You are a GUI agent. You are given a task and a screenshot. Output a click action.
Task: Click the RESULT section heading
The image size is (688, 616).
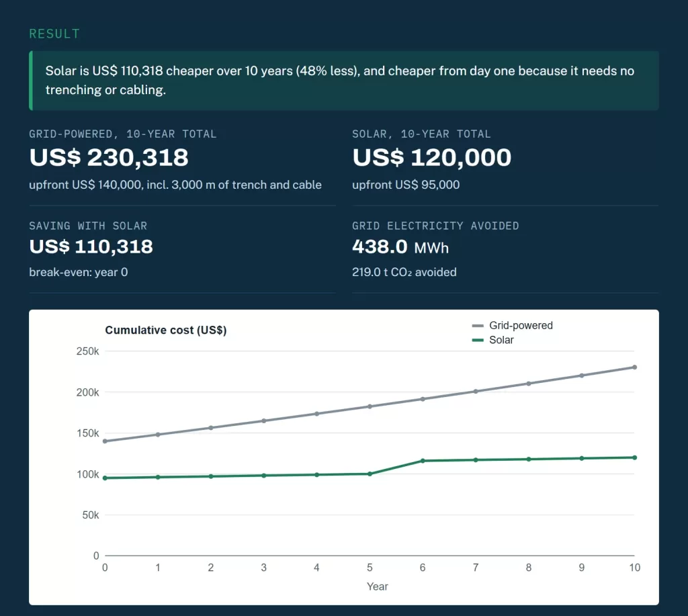(54, 34)
